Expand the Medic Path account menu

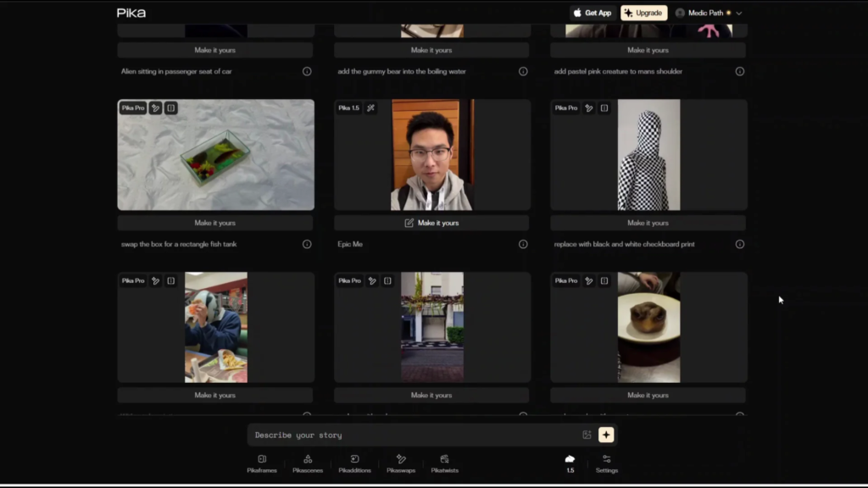click(x=709, y=13)
